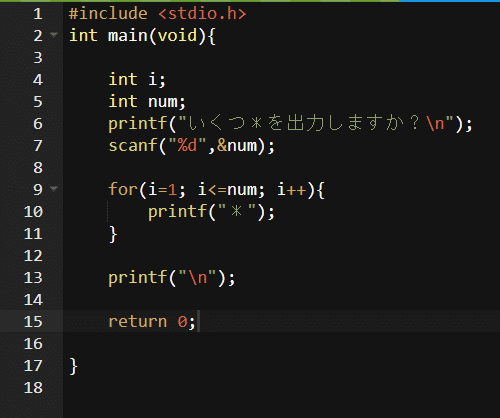This screenshot has height=418, width=500.
Task: Place the cursor in 'int num;' declaration
Action: [147, 102]
